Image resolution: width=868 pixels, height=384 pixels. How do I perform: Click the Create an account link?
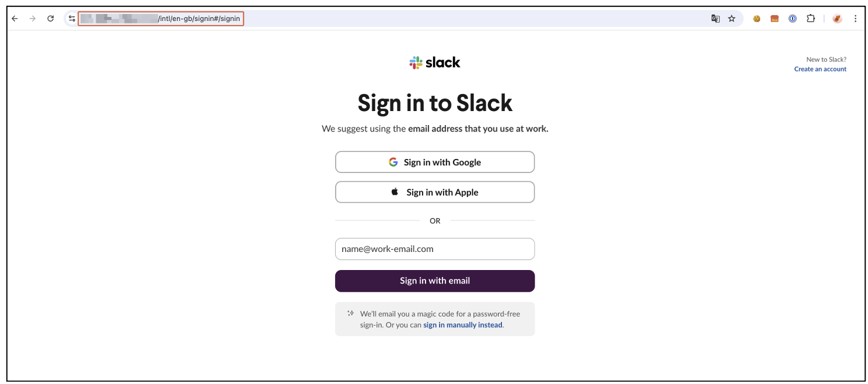pos(820,68)
